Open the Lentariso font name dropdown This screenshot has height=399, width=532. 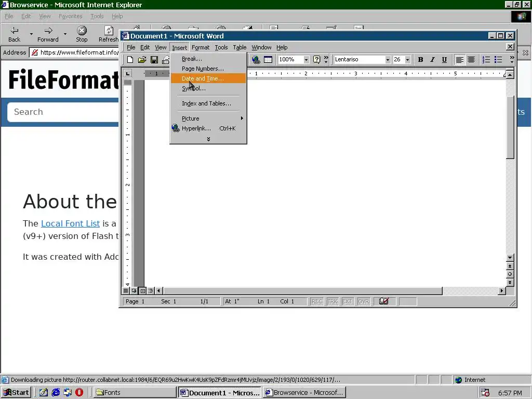(x=388, y=60)
